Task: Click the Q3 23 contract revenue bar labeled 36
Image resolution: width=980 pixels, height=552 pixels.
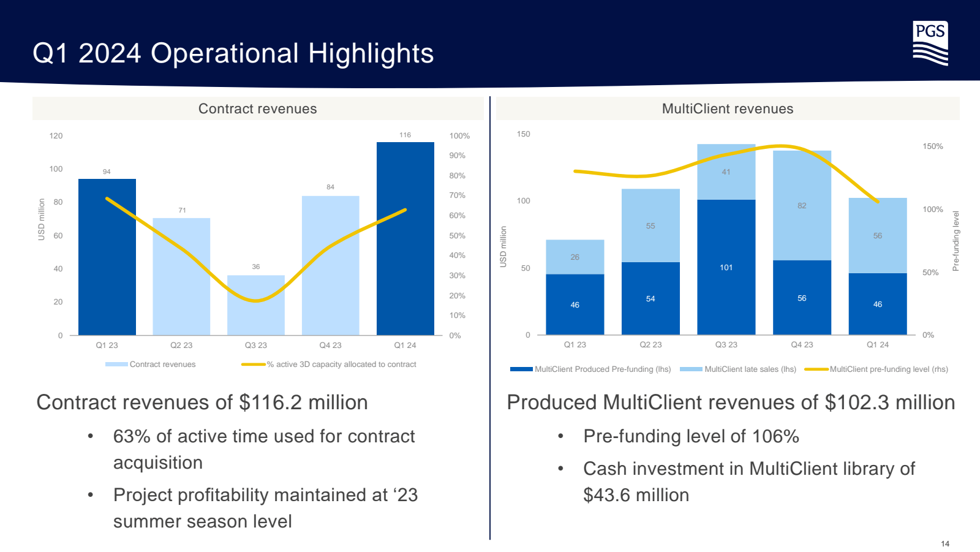Action: click(256, 305)
